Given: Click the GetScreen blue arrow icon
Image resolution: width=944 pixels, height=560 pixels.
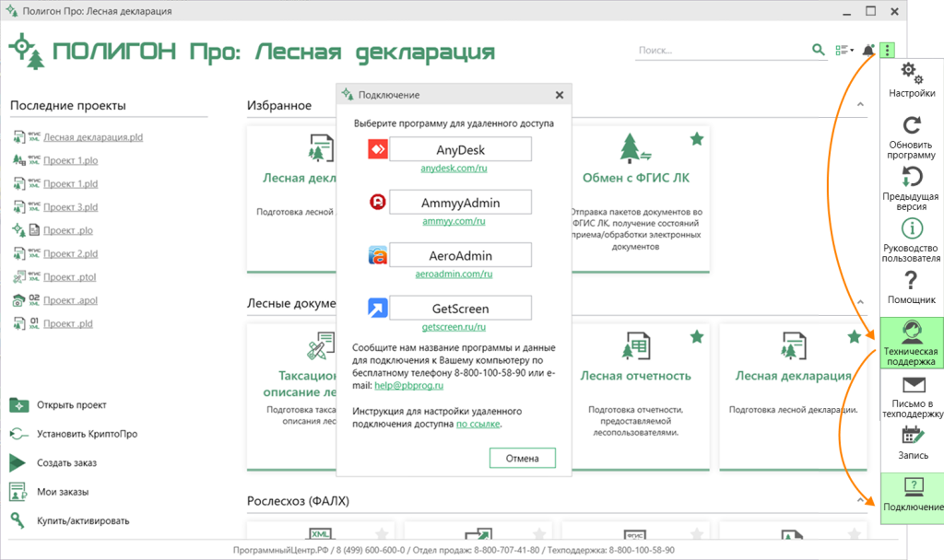Looking at the screenshot, I should click(x=377, y=309).
